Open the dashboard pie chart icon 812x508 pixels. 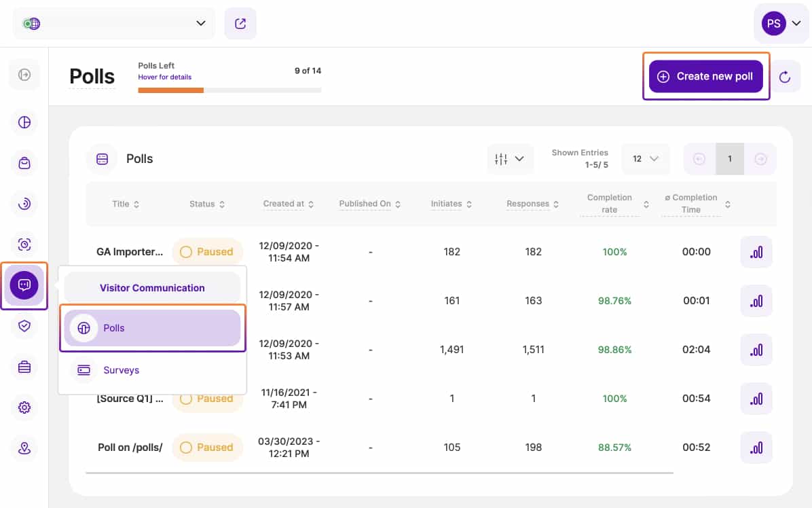tap(24, 122)
